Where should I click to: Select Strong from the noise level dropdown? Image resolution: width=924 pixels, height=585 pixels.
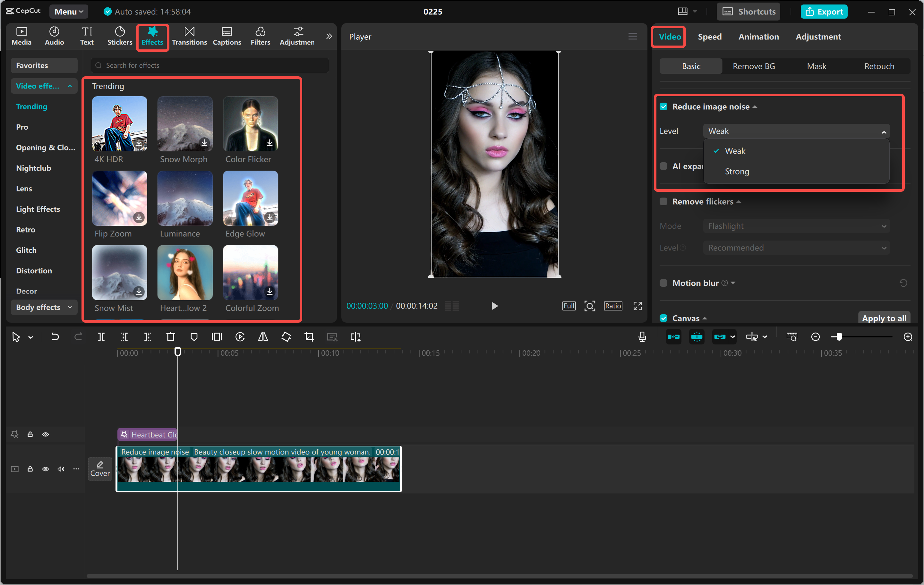click(736, 171)
